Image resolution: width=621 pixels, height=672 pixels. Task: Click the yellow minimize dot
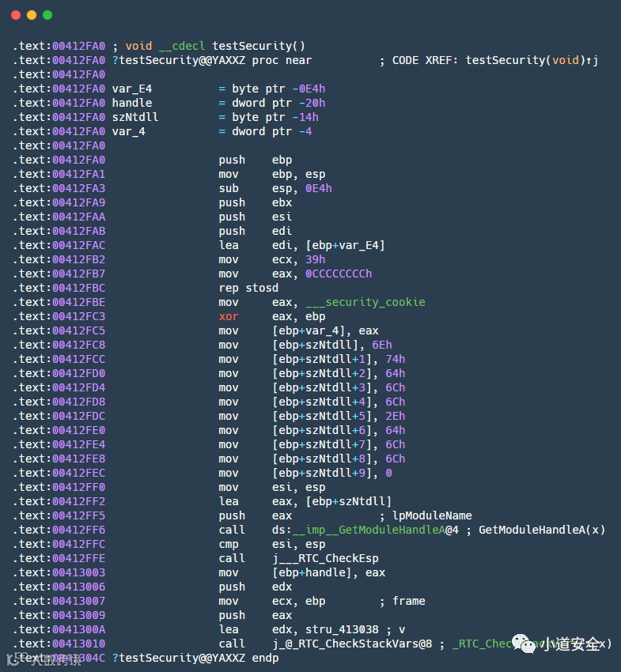pyautogui.click(x=32, y=15)
